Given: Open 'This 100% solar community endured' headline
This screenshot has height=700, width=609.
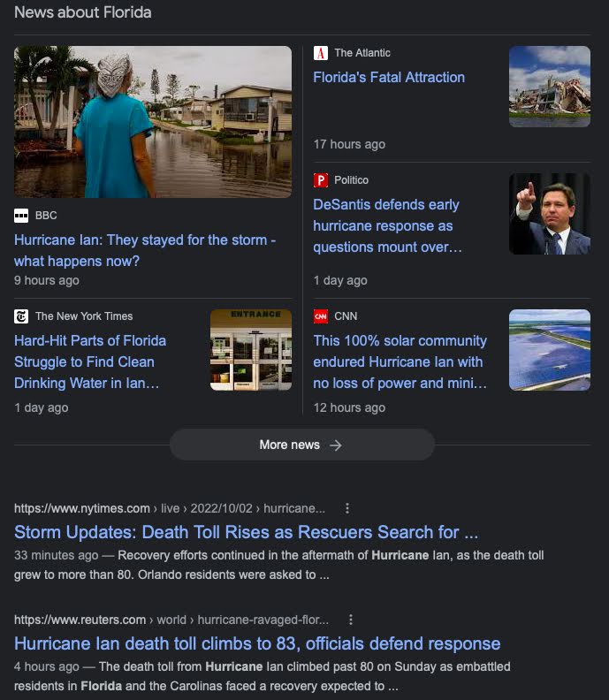Looking at the screenshot, I should [x=400, y=362].
